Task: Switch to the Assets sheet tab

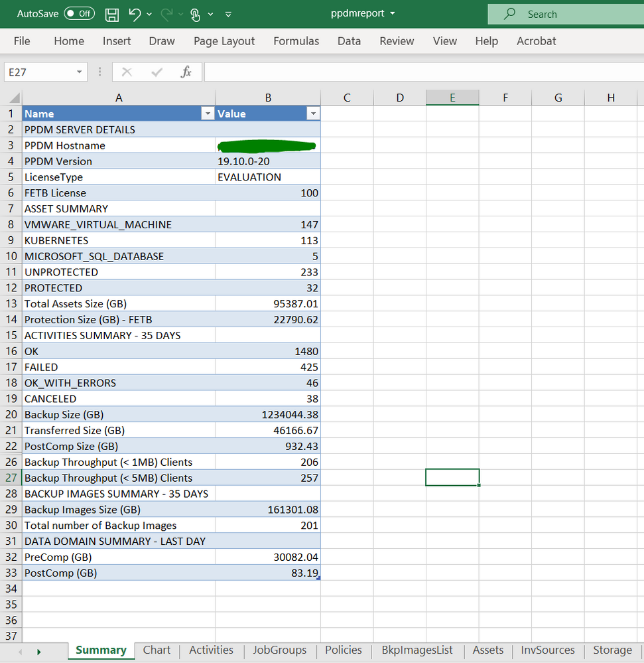Action: click(x=488, y=650)
